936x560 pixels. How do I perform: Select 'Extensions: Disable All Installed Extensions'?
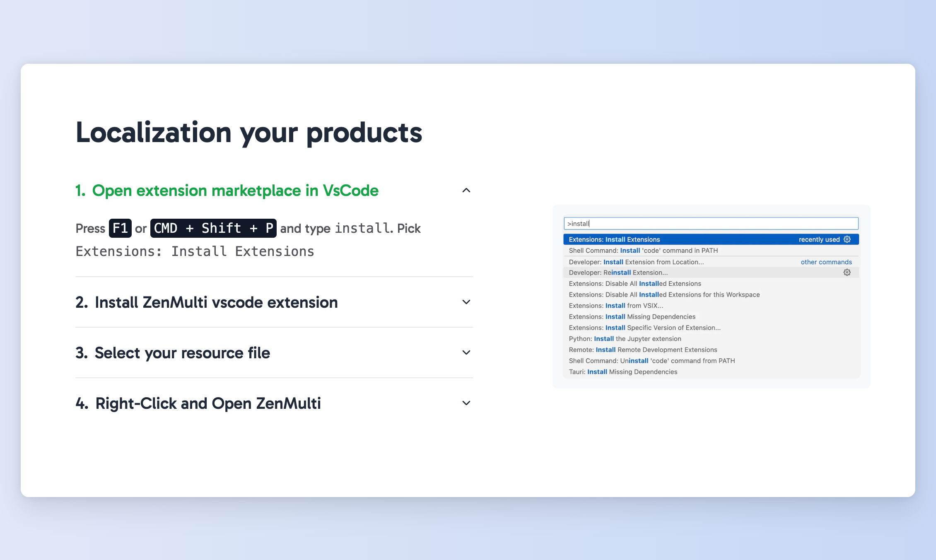point(634,284)
